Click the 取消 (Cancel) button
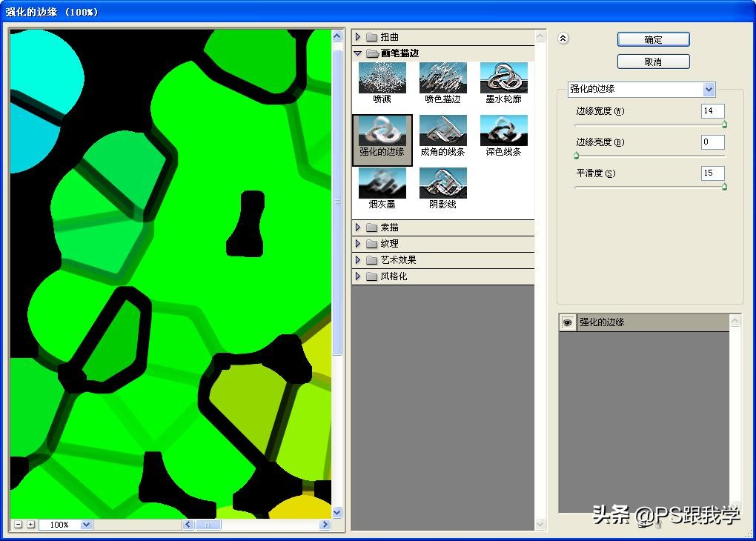The width and height of the screenshot is (756, 541). pos(653,62)
